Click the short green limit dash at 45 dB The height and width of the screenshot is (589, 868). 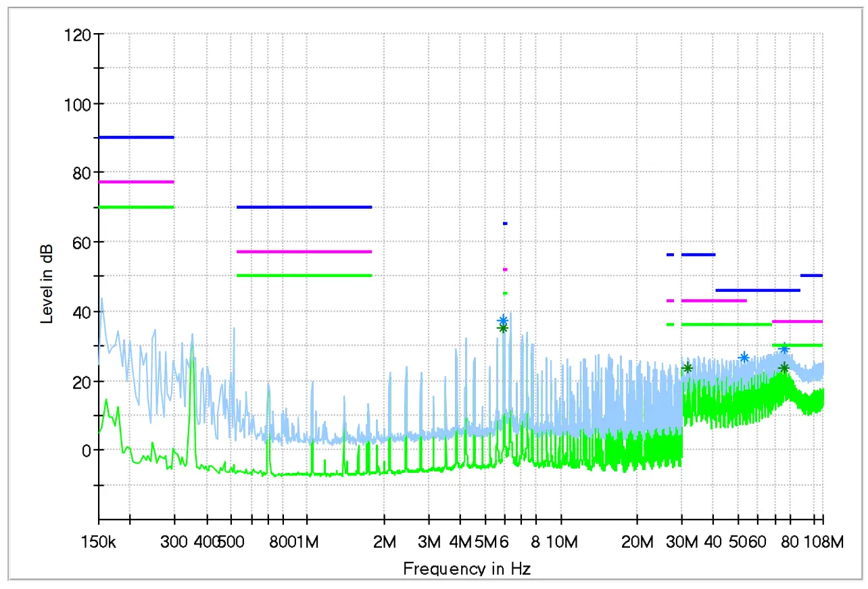coord(505,293)
